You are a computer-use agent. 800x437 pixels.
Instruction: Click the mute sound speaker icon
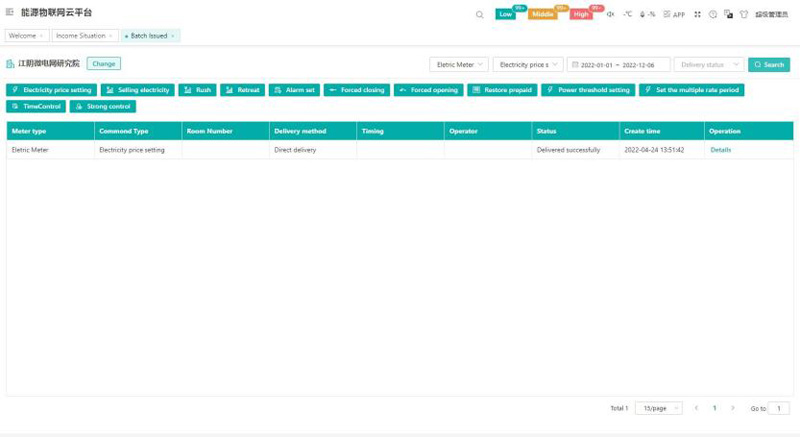click(x=610, y=15)
